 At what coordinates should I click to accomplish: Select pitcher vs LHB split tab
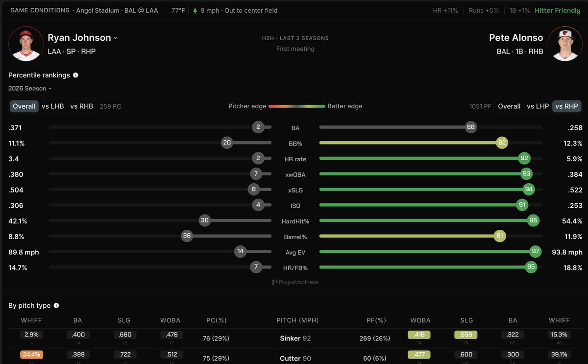tap(52, 106)
